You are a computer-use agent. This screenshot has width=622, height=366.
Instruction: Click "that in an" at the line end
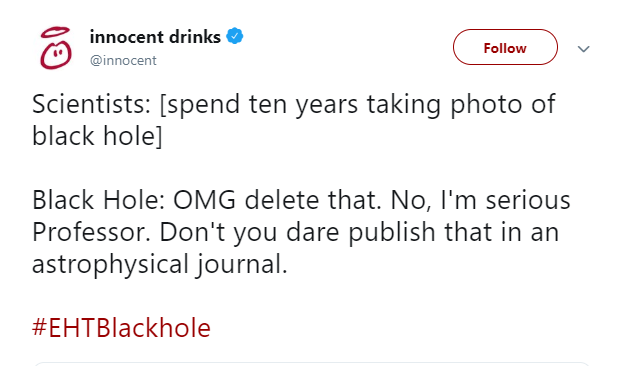click(x=501, y=232)
